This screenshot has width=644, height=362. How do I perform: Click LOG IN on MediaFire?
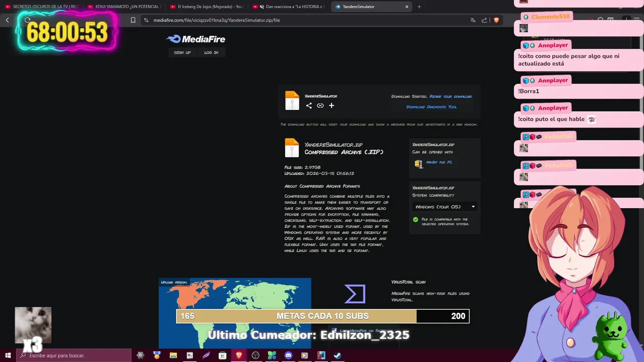211,52
